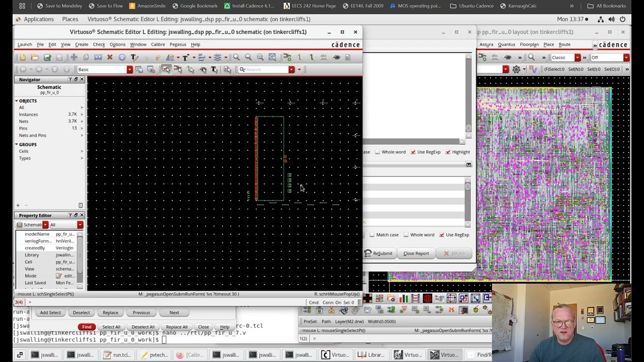Screen dimensions: 644x362
Task: Open the Floorplan menu in layout window
Action: point(529,44)
